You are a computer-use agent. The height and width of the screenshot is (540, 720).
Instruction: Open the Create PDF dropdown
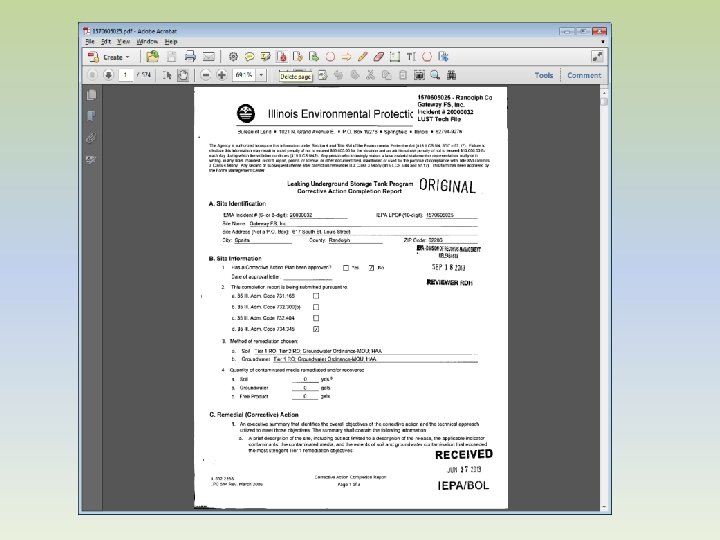109,57
